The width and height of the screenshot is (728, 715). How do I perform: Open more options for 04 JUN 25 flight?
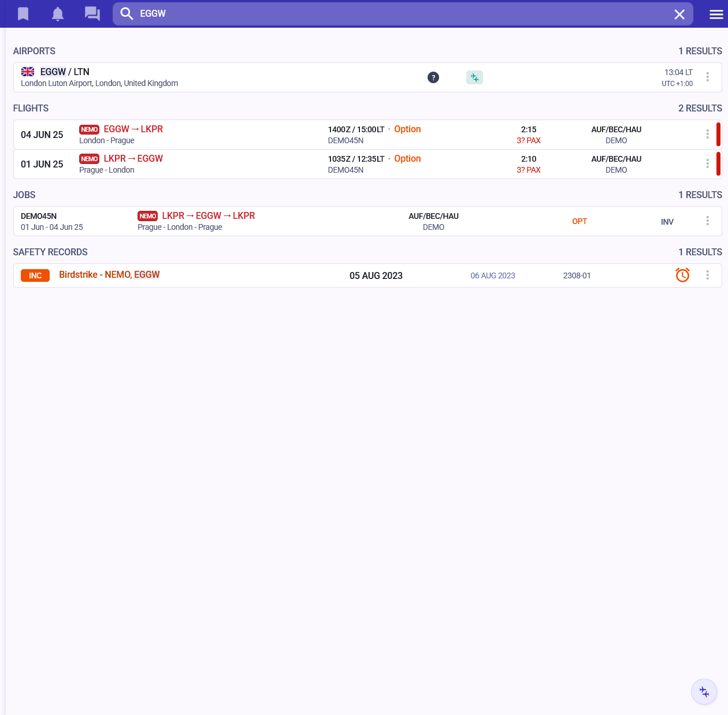click(707, 135)
